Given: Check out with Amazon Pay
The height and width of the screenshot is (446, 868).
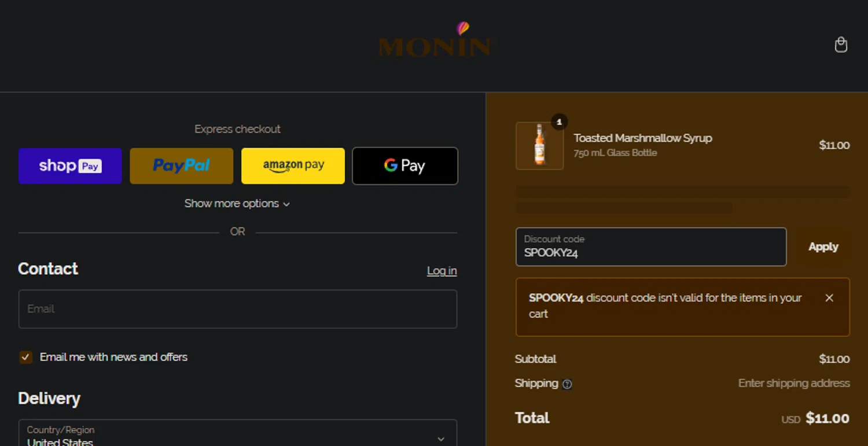Looking at the screenshot, I should click(293, 166).
